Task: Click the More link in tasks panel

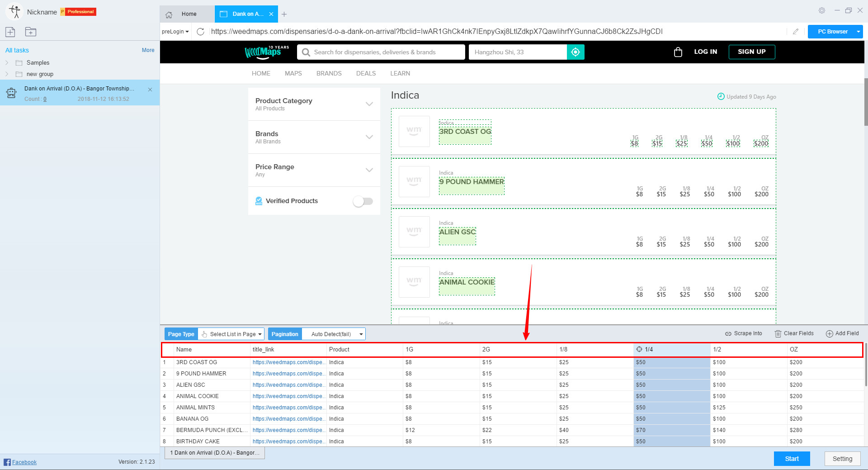Action: click(148, 50)
